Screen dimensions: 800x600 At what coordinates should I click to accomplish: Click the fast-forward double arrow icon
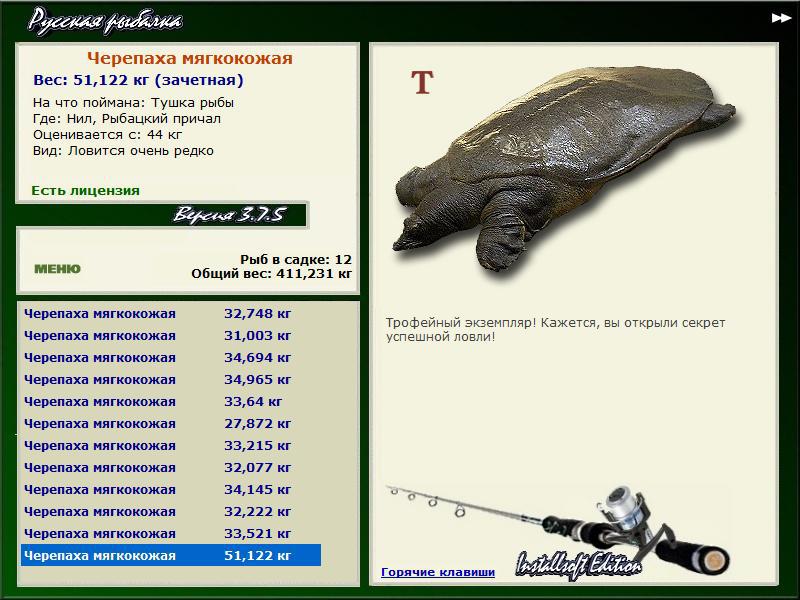click(x=781, y=18)
